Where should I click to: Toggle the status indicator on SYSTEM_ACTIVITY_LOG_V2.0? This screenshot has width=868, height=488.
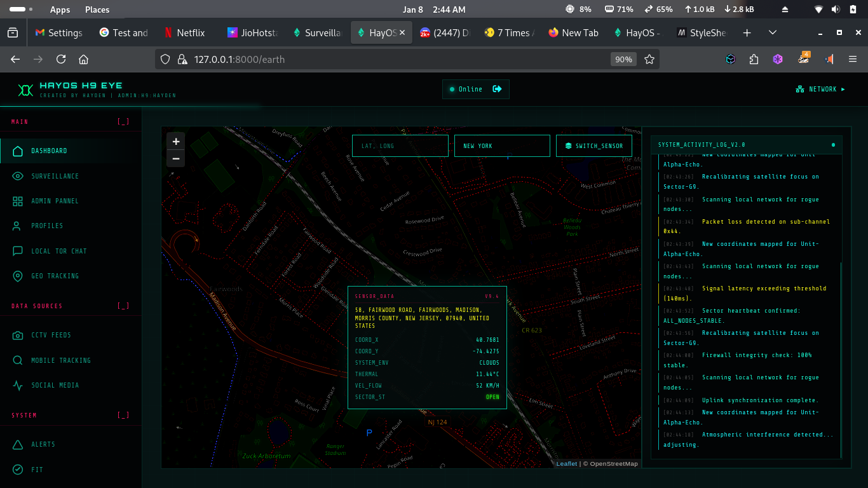(833, 145)
